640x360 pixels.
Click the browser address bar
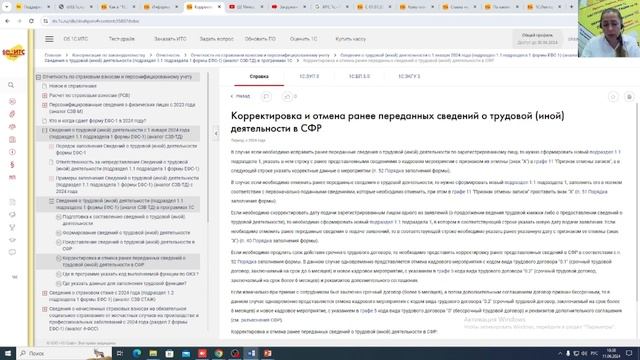(x=306, y=21)
